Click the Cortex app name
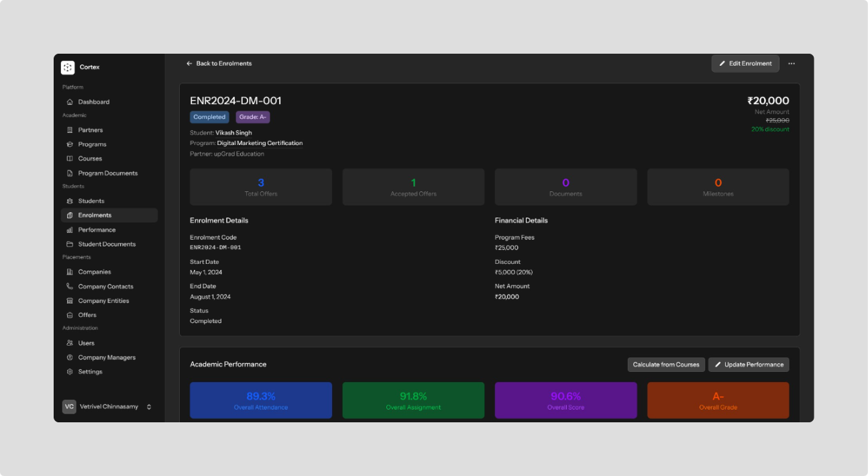Image resolution: width=868 pixels, height=476 pixels. (x=89, y=67)
